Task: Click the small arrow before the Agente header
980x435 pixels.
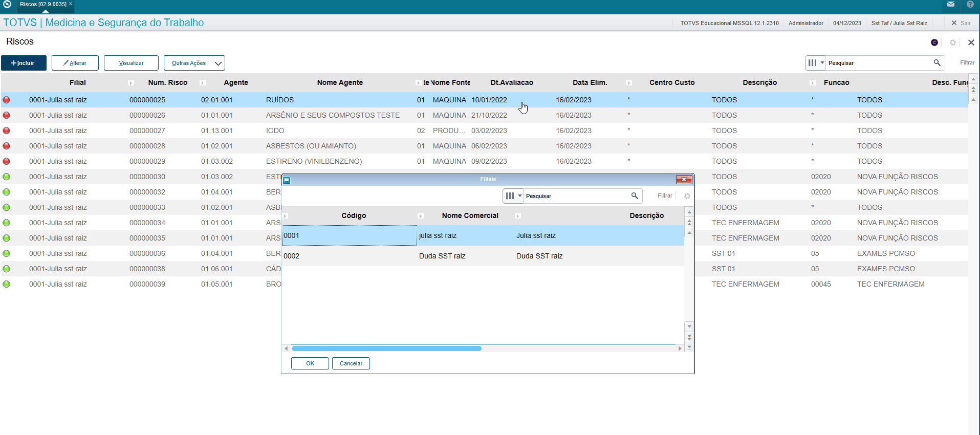Action: [x=203, y=83]
